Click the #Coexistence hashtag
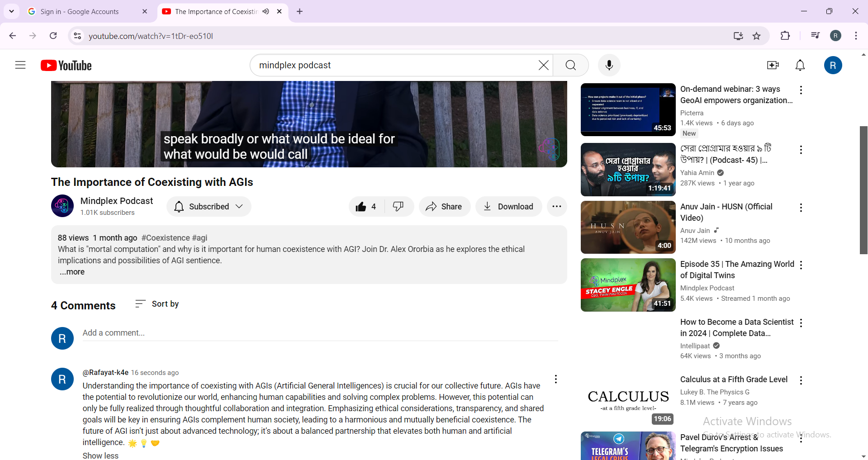The image size is (868, 460). coord(166,238)
